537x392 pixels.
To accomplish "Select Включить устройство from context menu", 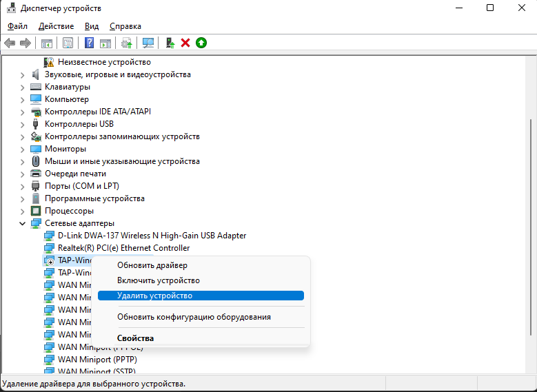I will point(159,280).
